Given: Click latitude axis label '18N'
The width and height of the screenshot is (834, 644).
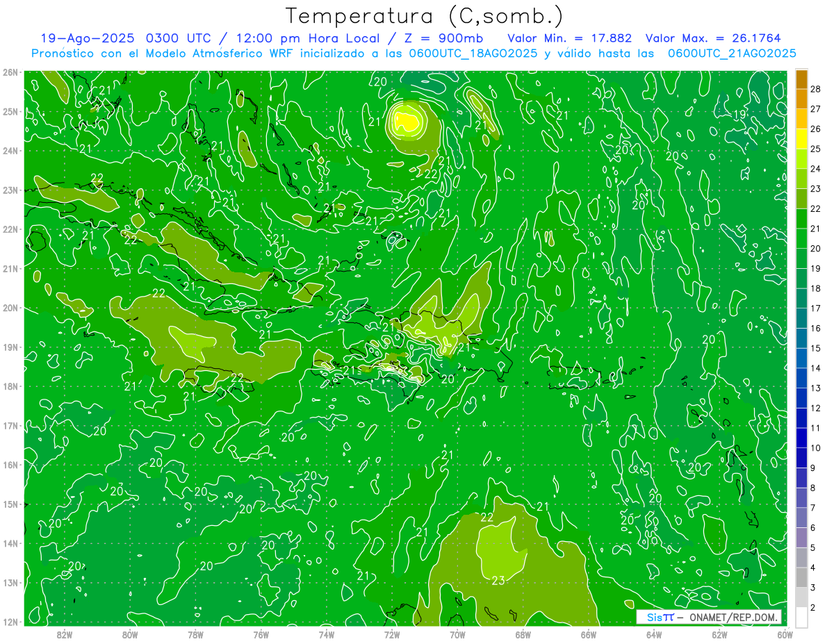Looking at the screenshot, I should (x=10, y=386).
